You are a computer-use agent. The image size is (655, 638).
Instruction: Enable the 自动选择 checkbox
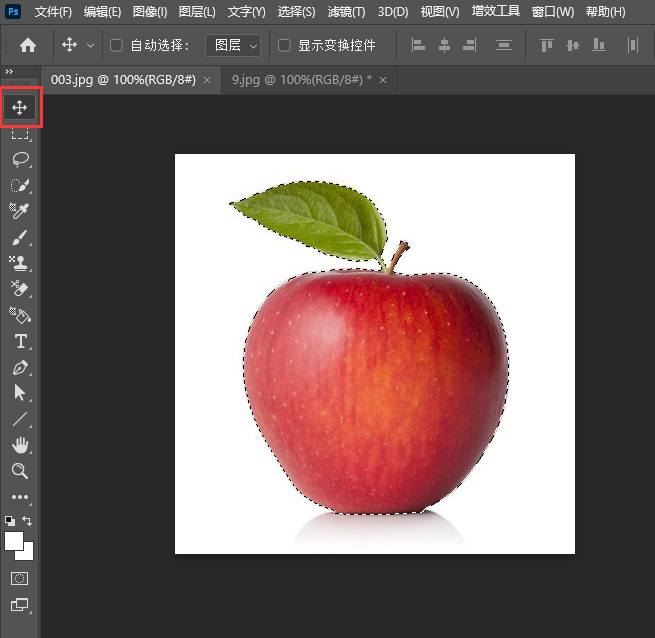click(x=116, y=45)
